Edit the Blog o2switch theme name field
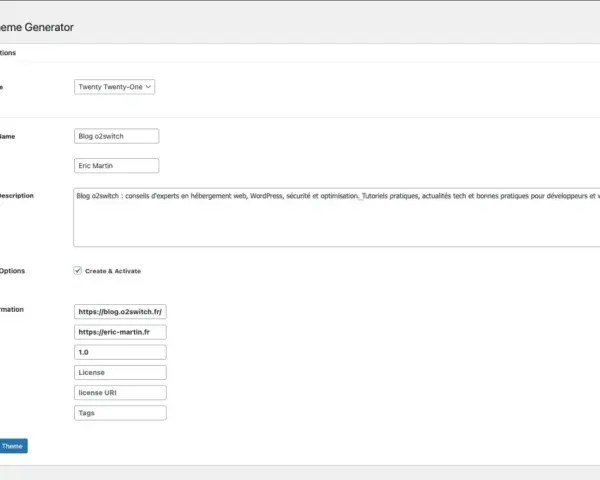 point(116,136)
